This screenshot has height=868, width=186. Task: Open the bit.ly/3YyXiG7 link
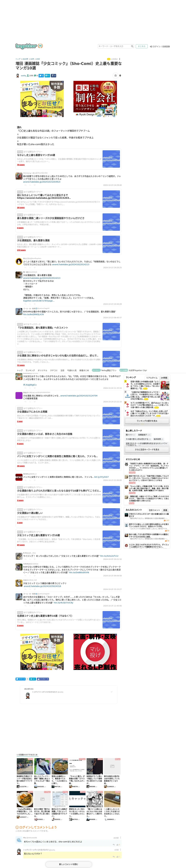101,477
